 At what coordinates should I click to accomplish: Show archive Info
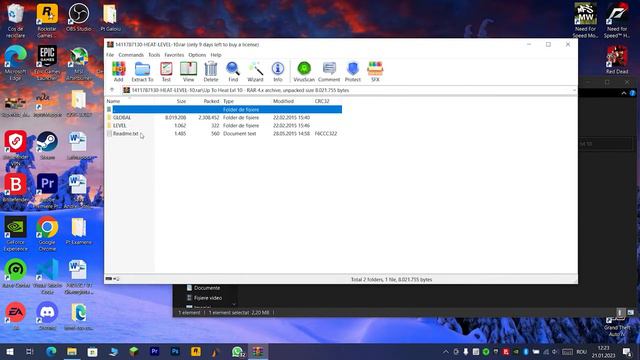(278, 71)
